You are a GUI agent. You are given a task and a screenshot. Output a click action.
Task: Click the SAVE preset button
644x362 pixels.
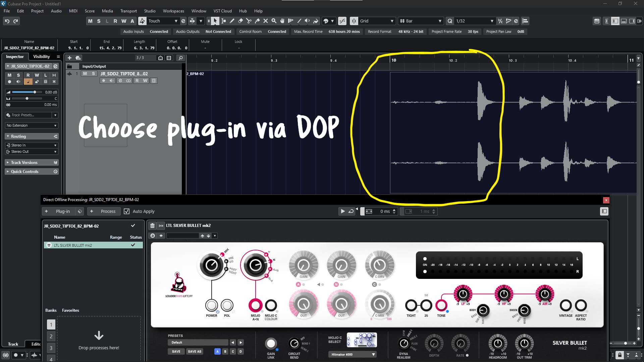[176, 351]
